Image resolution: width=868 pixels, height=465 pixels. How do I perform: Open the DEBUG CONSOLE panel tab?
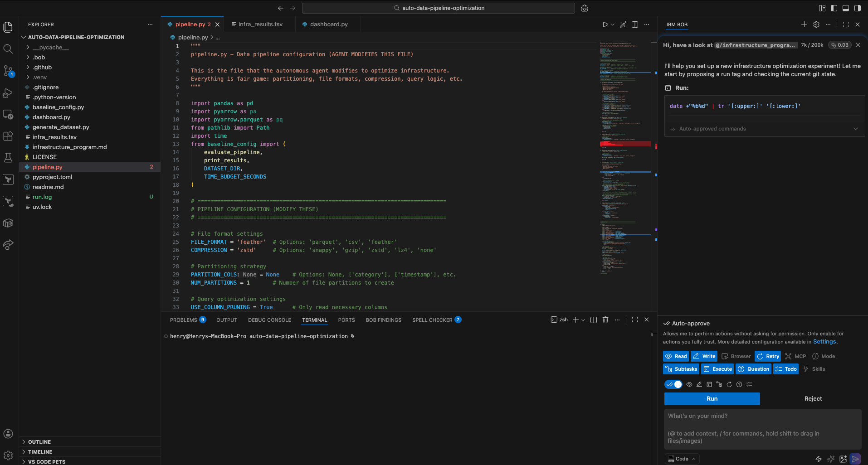pyautogui.click(x=269, y=320)
